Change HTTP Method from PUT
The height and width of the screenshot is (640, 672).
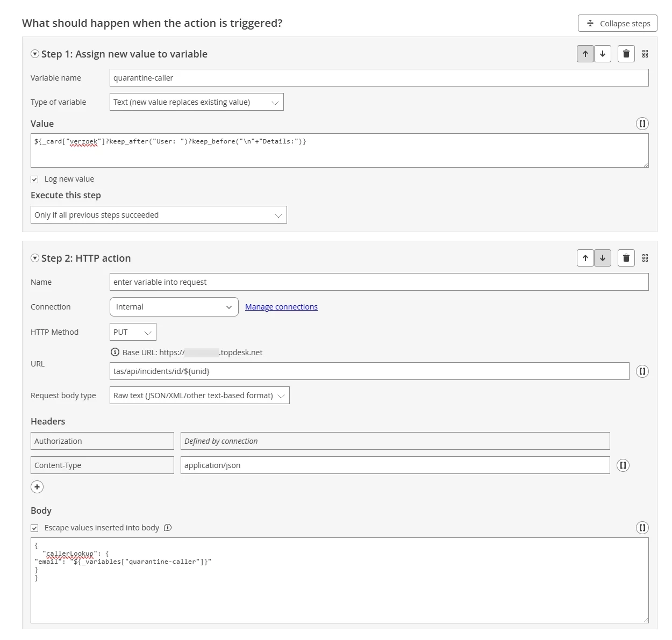click(x=133, y=332)
